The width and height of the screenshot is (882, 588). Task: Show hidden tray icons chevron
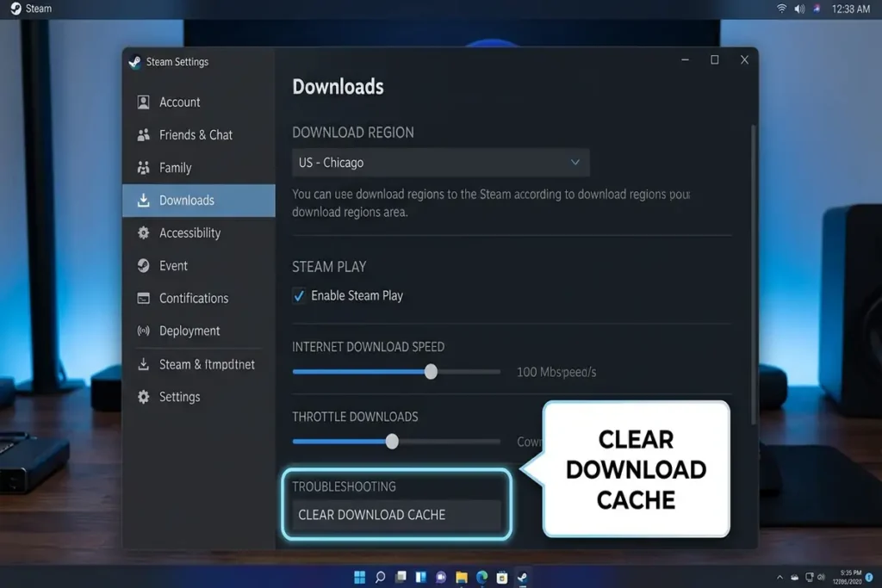pos(780,578)
